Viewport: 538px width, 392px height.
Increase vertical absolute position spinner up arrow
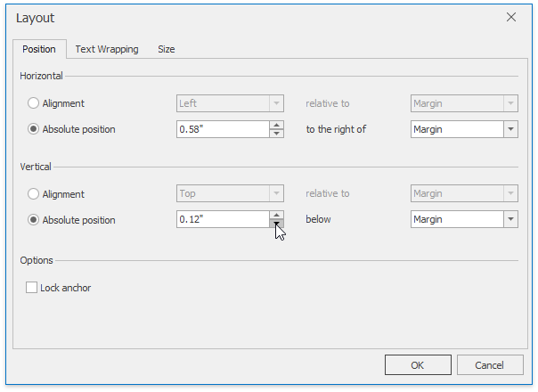(x=277, y=215)
